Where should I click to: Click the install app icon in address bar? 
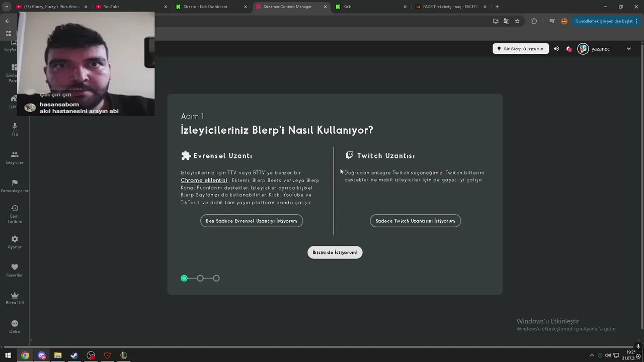[496, 21]
